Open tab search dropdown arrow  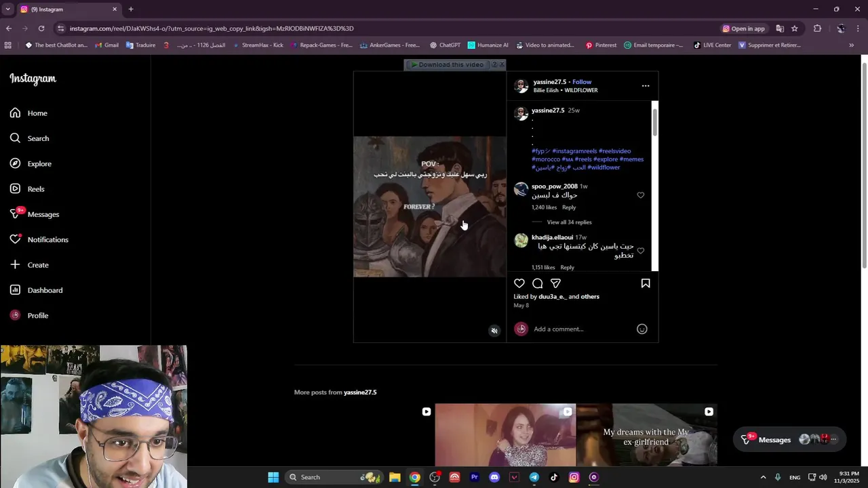pyautogui.click(x=7, y=9)
